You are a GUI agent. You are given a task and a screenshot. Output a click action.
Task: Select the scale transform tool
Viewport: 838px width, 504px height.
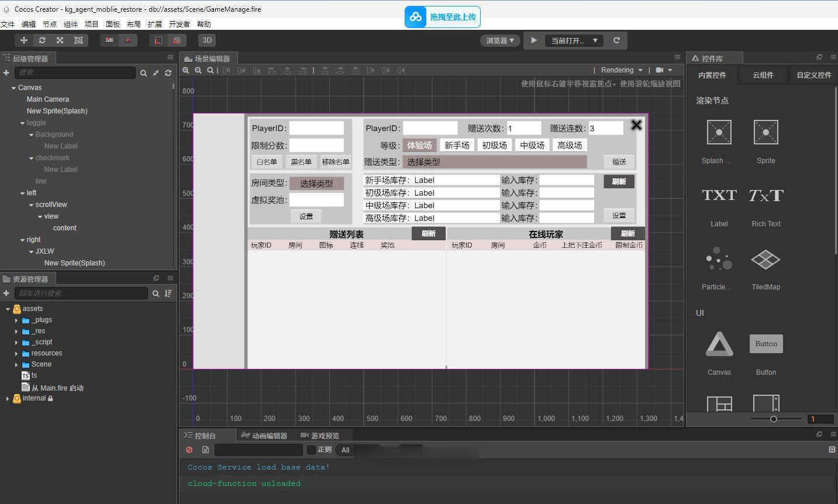(x=60, y=40)
